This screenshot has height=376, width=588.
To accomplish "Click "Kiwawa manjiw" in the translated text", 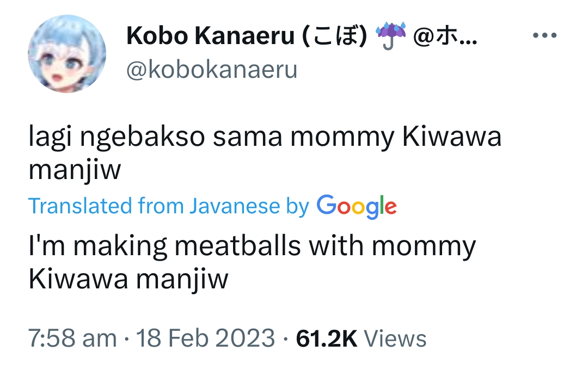I will pyautogui.click(x=128, y=280).
